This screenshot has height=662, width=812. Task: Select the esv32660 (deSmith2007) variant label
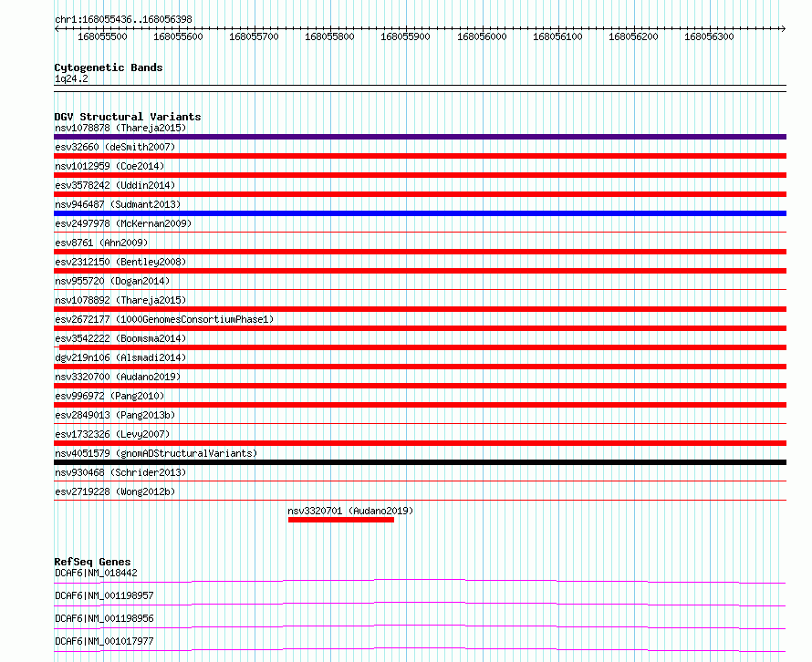tap(115, 147)
